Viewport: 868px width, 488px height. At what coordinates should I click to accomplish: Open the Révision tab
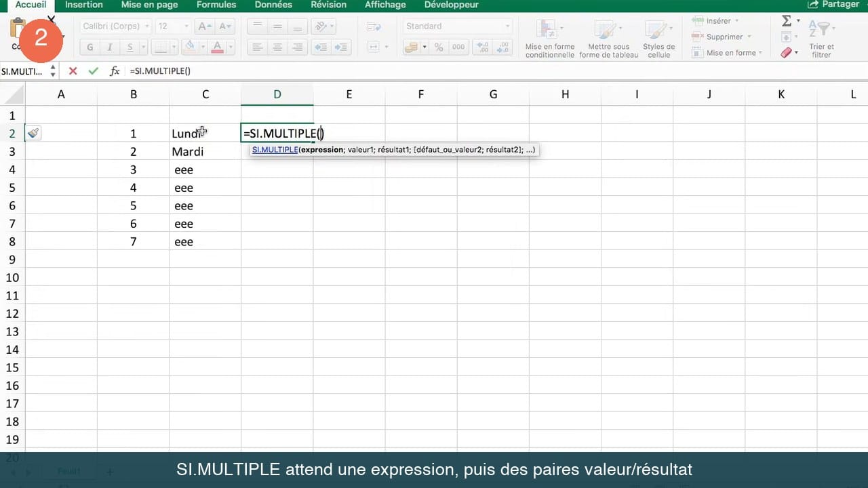click(x=328, y=5)
